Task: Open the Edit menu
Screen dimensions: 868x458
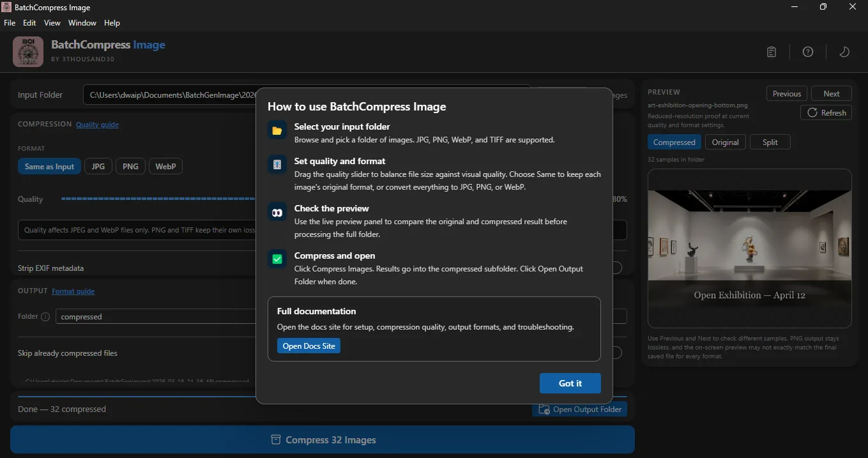Action: pyautogui.click(x=29, y=23)
